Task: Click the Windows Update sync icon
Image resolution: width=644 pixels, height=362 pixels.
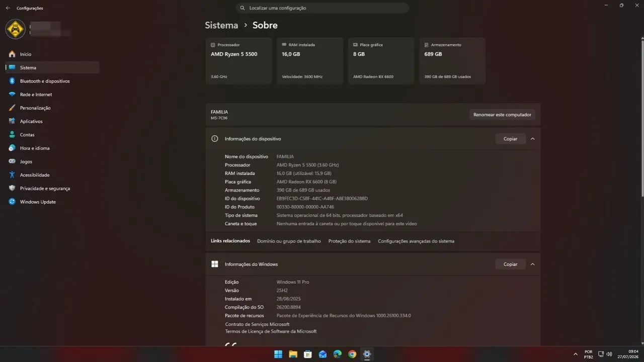Action: pyautogui.click(x=12, y=202)
